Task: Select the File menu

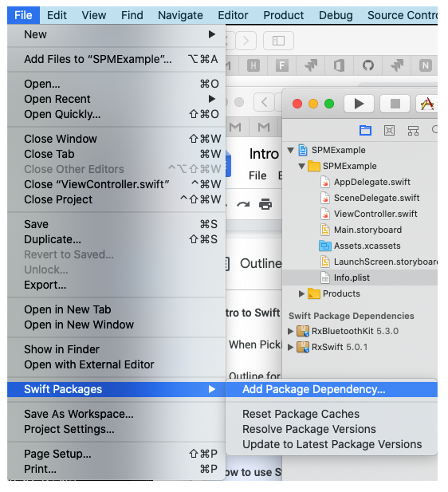Action: coord(24,15)
